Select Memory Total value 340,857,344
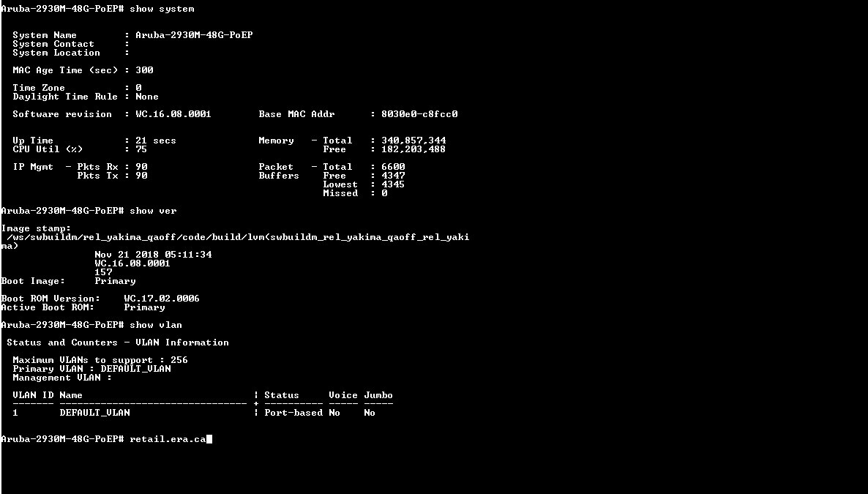868x494 pixels. (413, 141)
